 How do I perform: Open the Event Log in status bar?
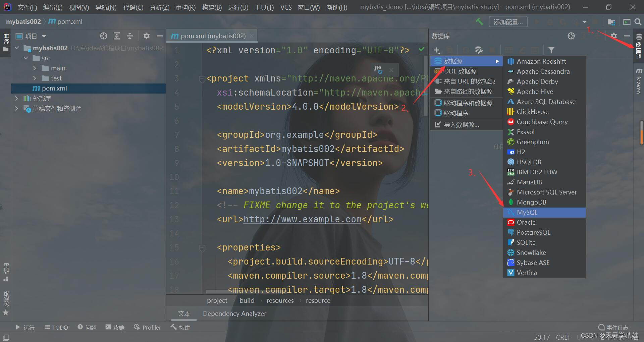[613, 327]
